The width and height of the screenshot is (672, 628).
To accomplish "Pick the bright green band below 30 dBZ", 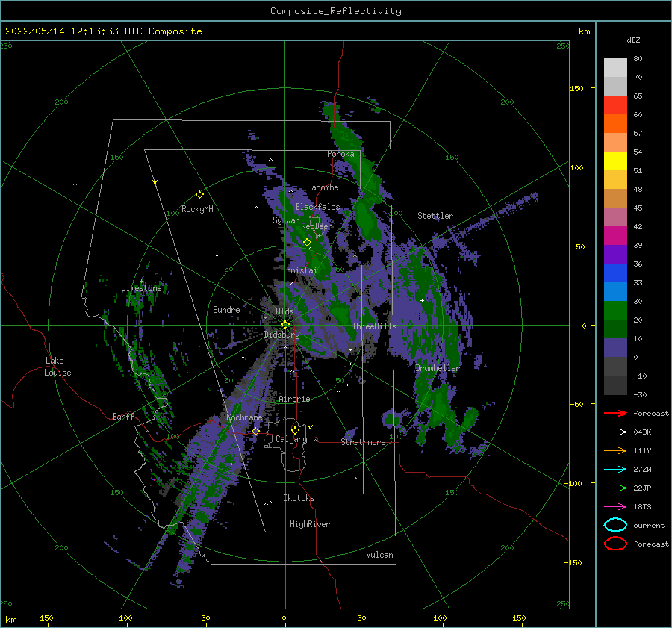I will pos(615,310).
